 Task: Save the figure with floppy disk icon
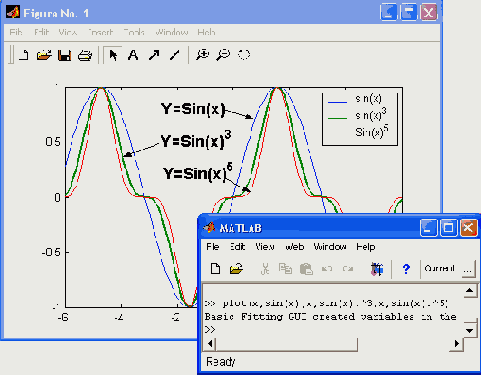pos(65,55)
